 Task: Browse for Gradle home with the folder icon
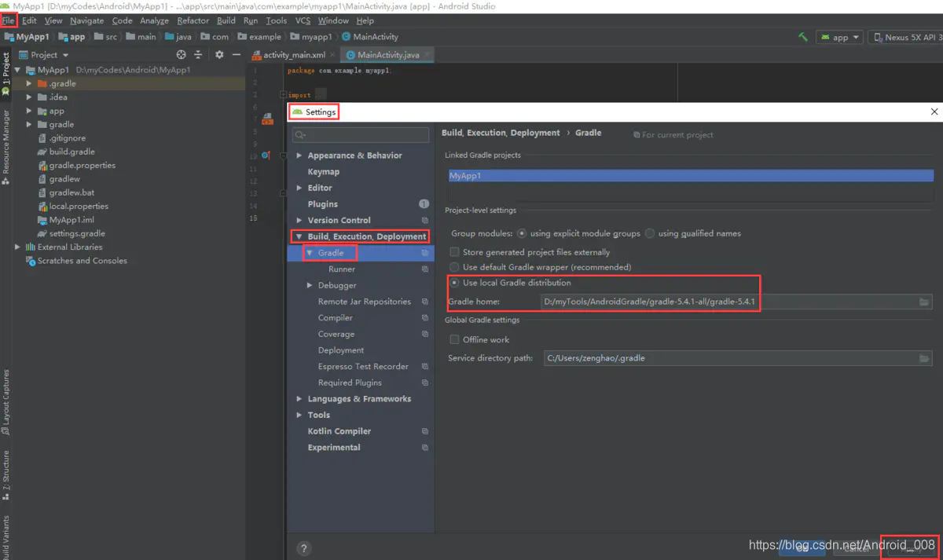tap(924, 302)
